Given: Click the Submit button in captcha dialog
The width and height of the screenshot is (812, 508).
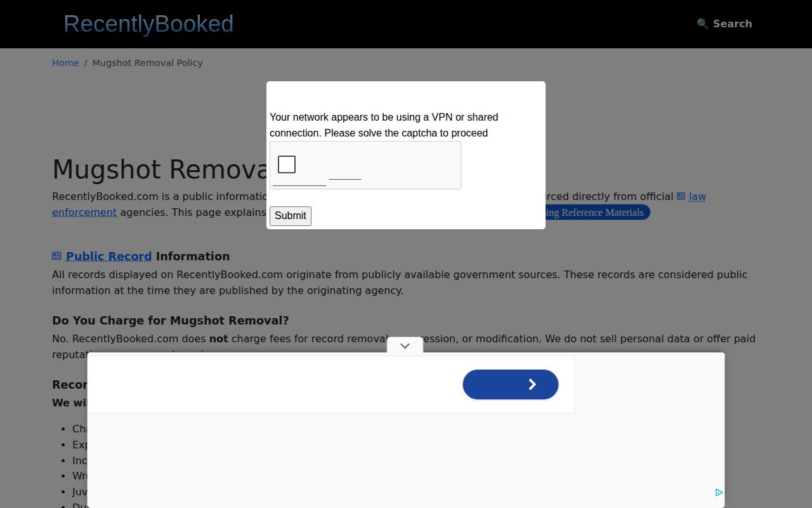Looking at the screenshot, I should 291,216.
